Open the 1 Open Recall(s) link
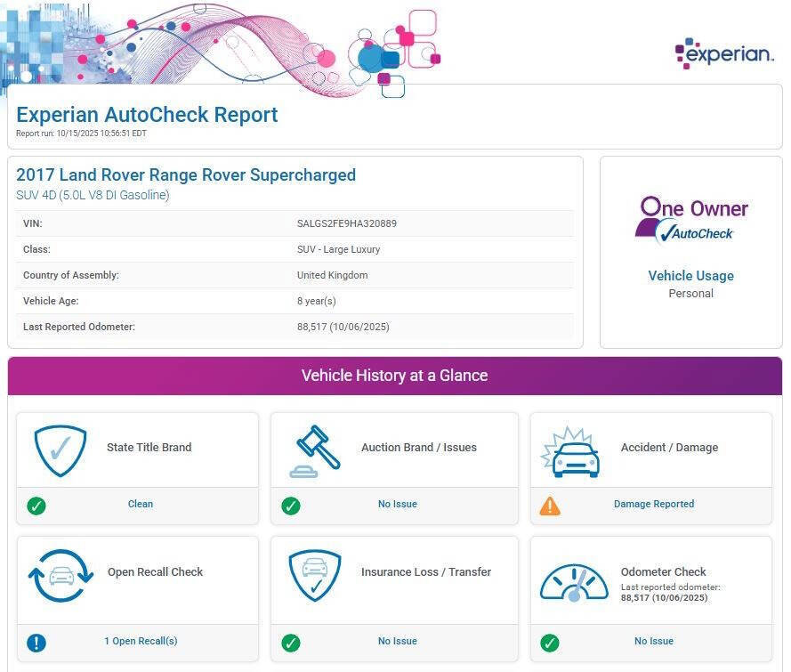This screenshot has height=672, width=791. (x=141, y=641)
